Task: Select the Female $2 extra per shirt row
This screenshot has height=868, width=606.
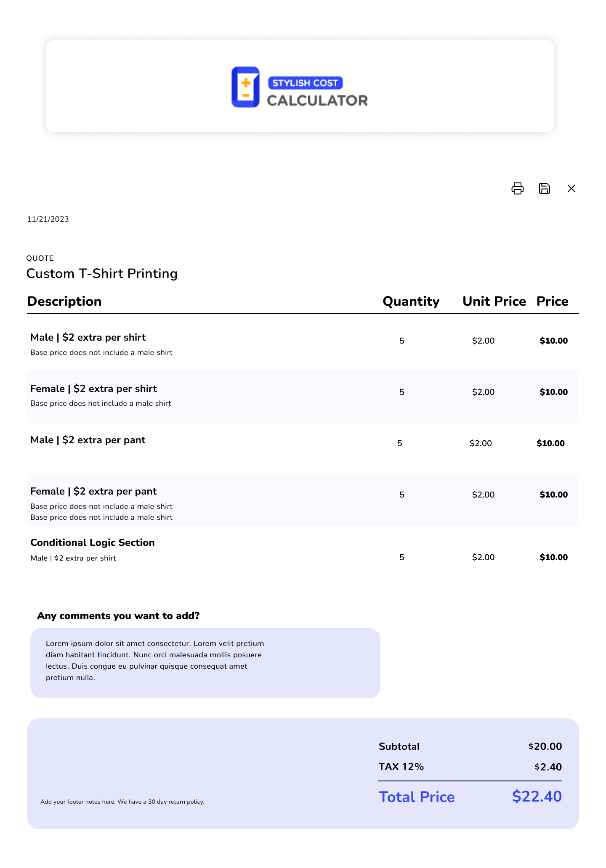Action: pyautogui.click(x=93, y=389)
